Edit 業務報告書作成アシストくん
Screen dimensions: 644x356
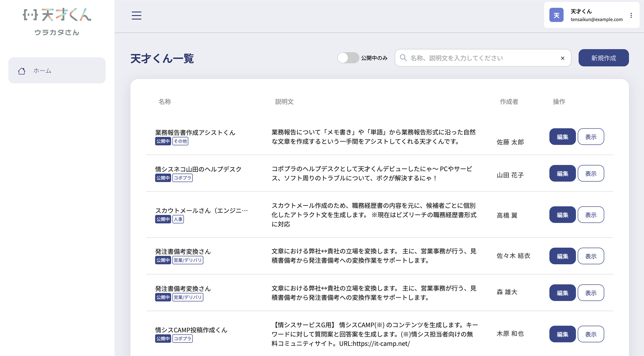pos(562,137)
